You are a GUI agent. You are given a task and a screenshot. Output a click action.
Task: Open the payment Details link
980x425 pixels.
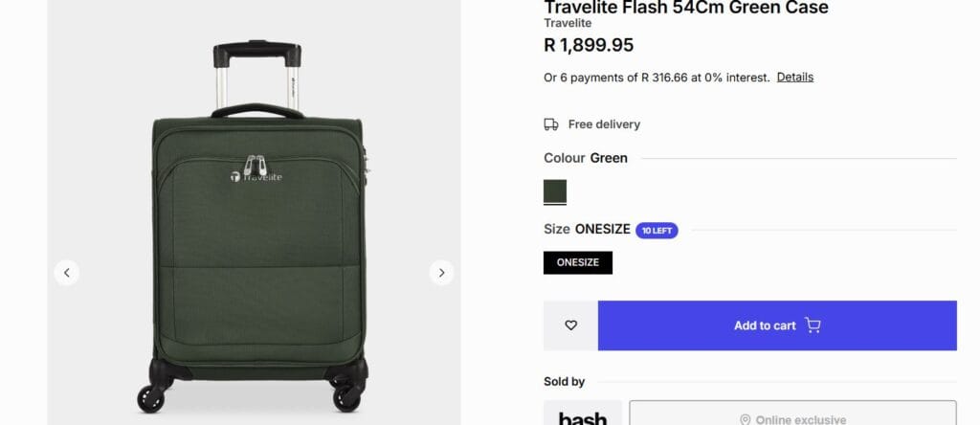[x=794, y=78]
